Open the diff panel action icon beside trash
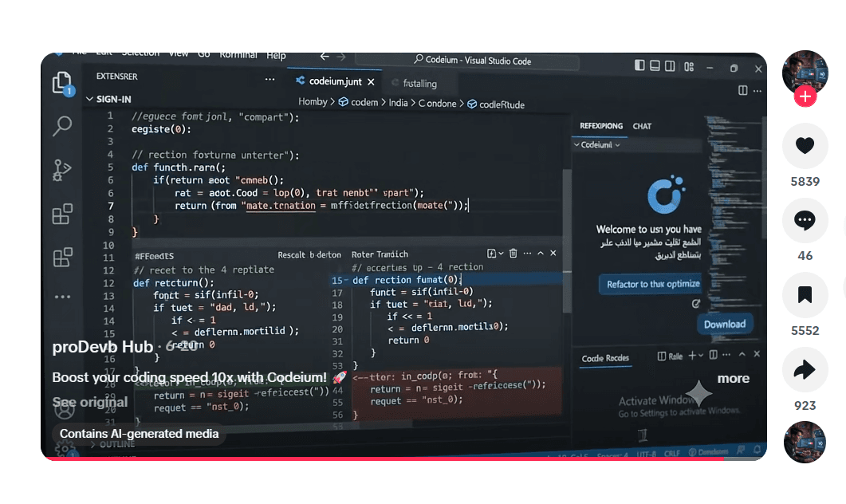 491,253
